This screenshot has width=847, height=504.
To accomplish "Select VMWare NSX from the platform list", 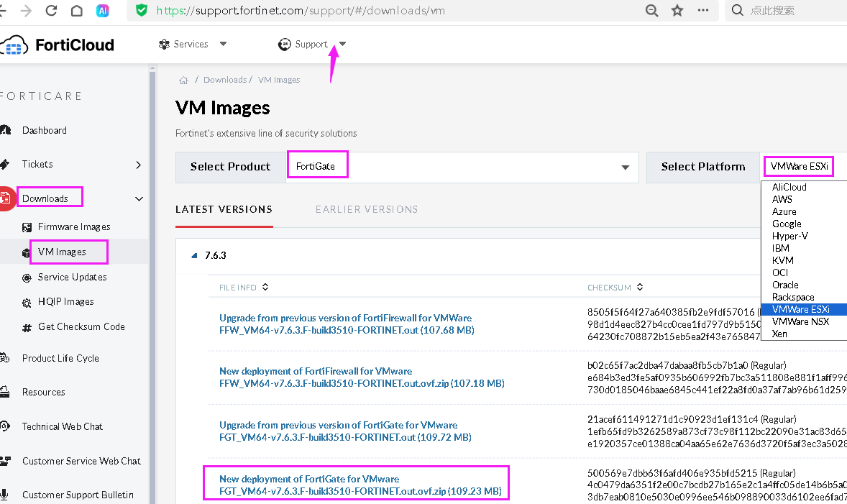I will (804, 322).
